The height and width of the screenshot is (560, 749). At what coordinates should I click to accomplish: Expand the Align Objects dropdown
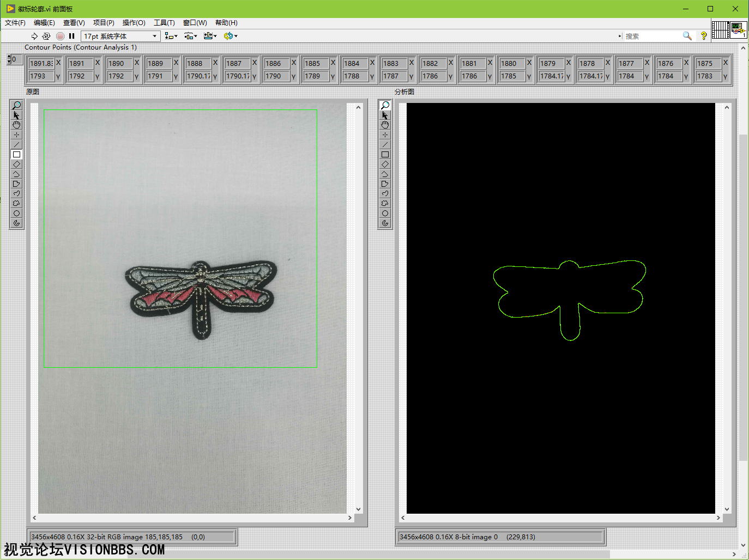171,36
